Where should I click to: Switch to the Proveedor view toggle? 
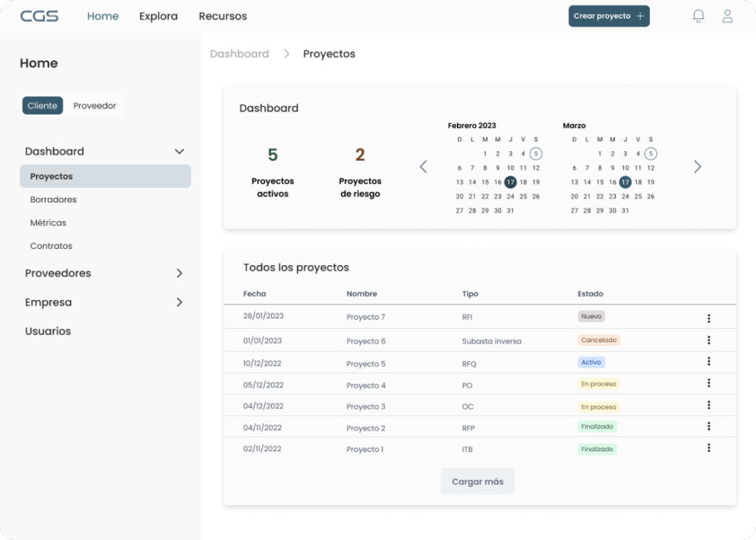pos(94,106)
